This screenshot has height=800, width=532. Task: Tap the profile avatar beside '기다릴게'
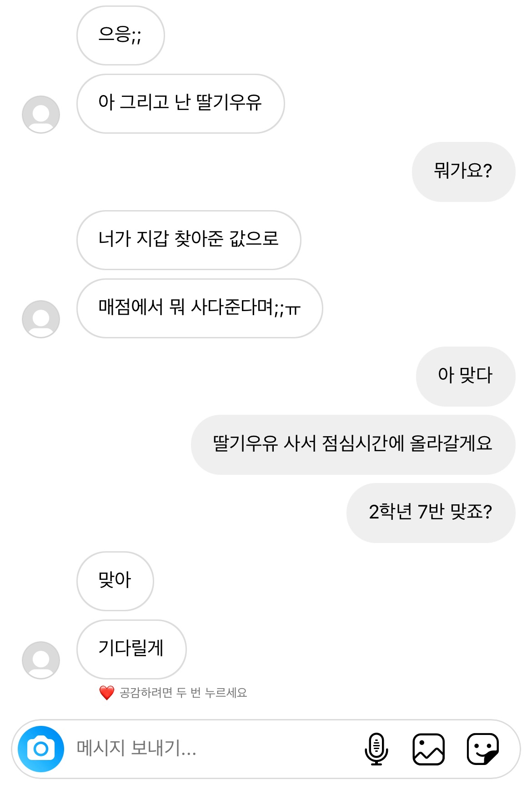click(x=41, y=660)
